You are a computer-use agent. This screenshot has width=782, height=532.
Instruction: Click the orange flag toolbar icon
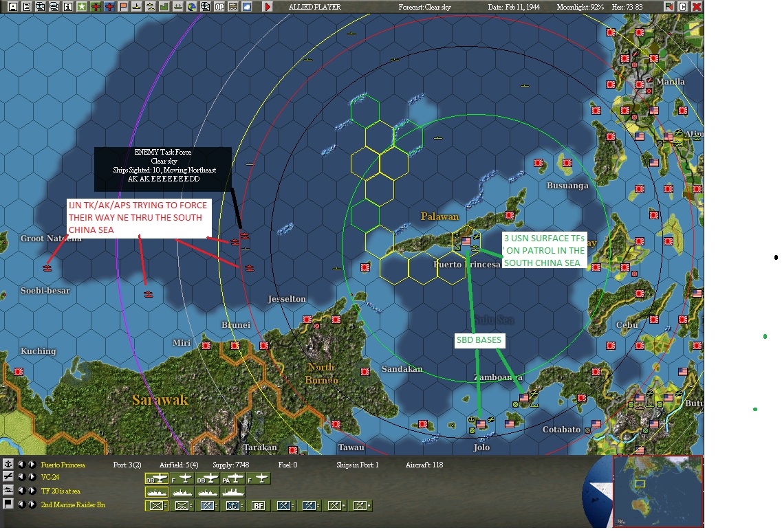[x=122, y=7]
